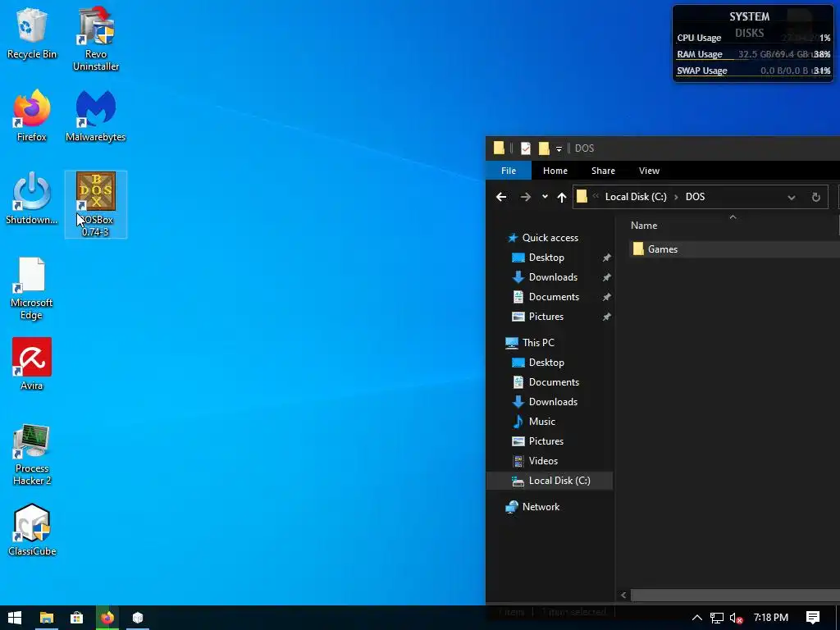Select the Process Hacker 2 desktop shortcut
The height and width of the screenshot is (630, 840).
[x=32, y=454]
